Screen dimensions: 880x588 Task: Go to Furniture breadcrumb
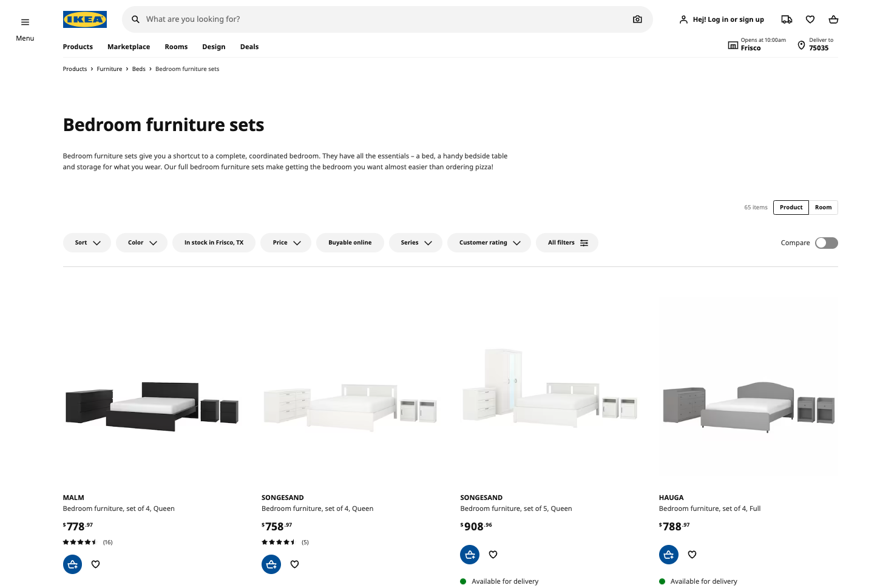coord(109,69)
